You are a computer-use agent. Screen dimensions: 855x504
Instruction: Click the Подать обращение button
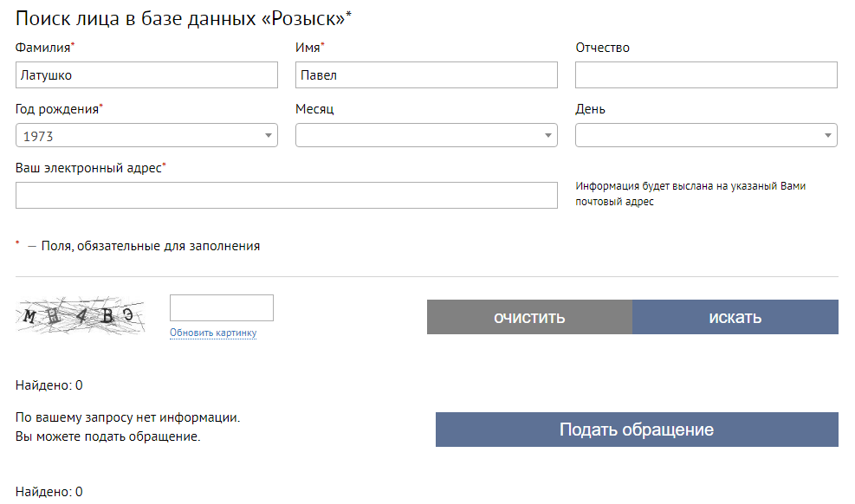click(637, 430)
